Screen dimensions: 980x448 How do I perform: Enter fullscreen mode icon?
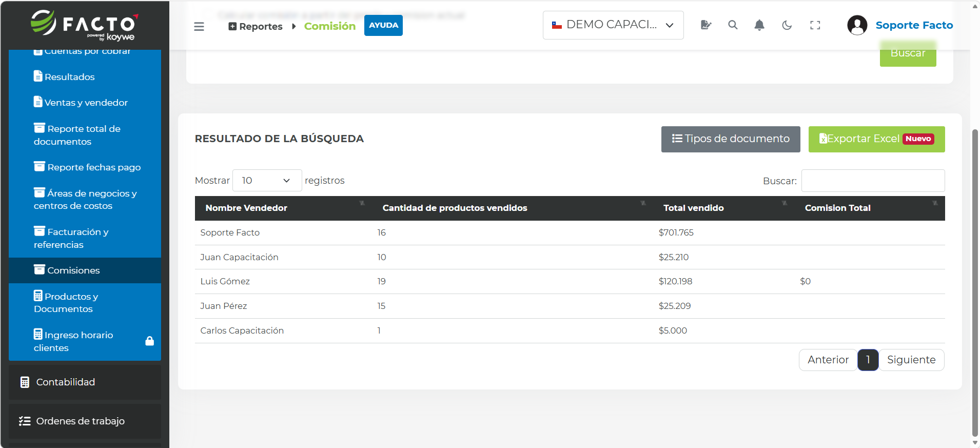point(815,25)
